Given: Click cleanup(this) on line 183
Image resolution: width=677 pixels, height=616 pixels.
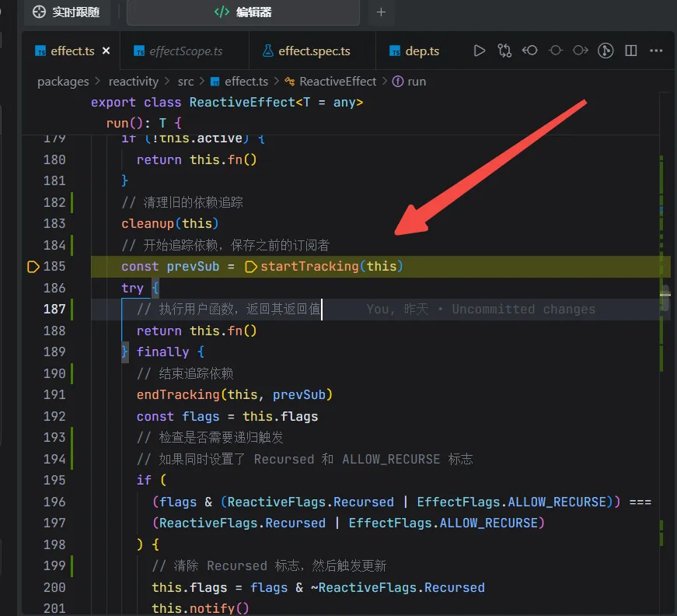Looking at the screenshot, I should [170, 224].
